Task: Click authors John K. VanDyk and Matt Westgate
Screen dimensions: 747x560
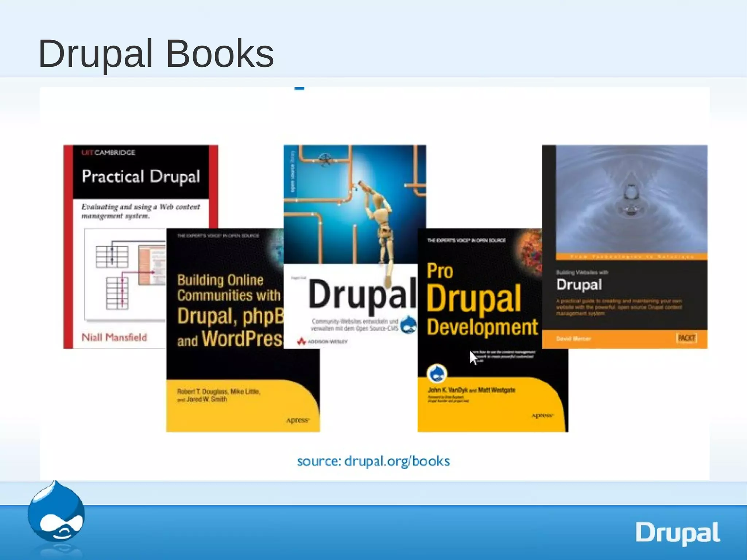Action: click(x=471, y=390)
